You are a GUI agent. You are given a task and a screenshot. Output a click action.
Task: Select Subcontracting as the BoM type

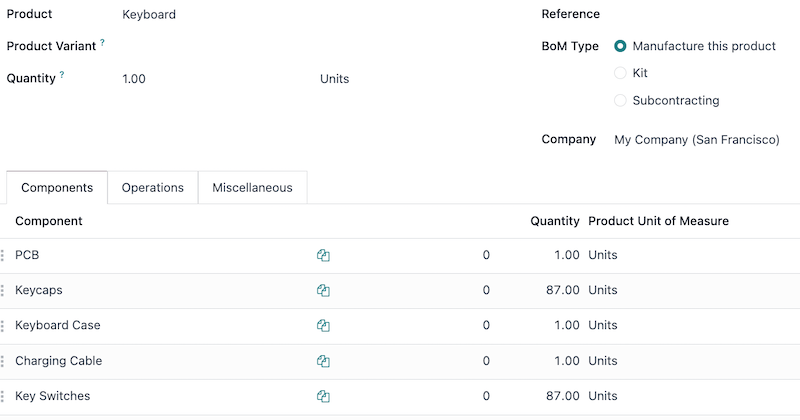point(620,100)
